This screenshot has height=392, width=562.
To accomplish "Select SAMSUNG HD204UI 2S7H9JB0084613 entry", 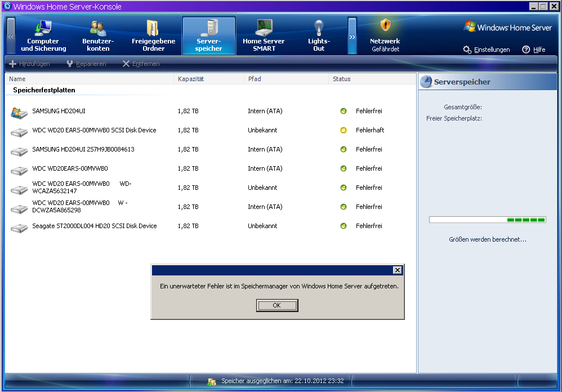I will (x=83, y=149).
